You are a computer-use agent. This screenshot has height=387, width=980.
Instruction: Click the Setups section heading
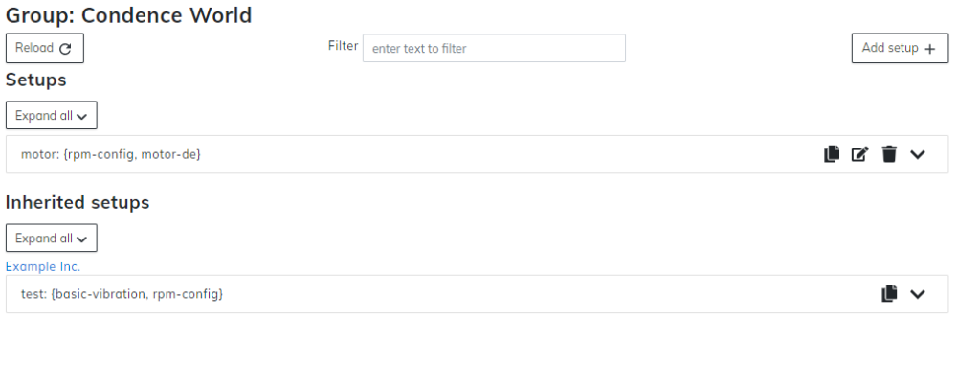pyautogui.click(x=35, y=80)
